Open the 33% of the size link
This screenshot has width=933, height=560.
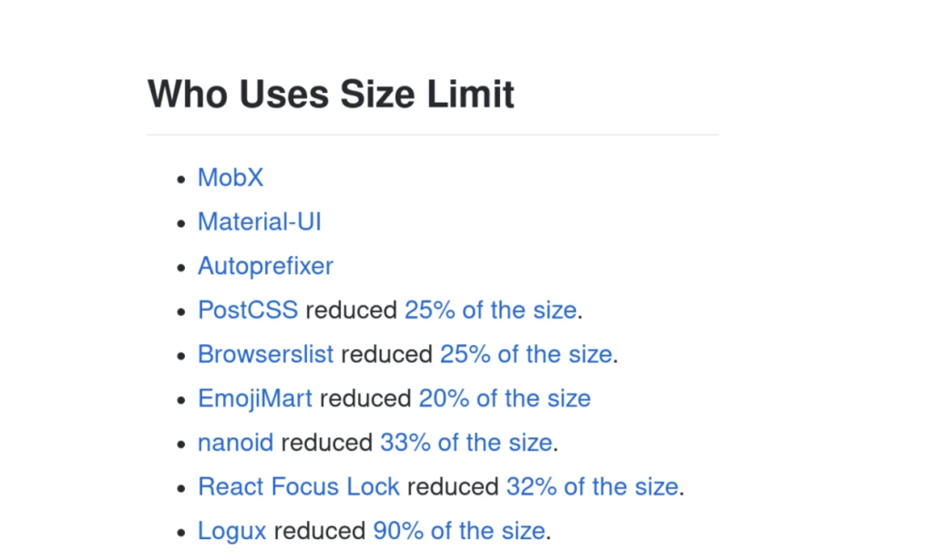click(x=466, y=443)
